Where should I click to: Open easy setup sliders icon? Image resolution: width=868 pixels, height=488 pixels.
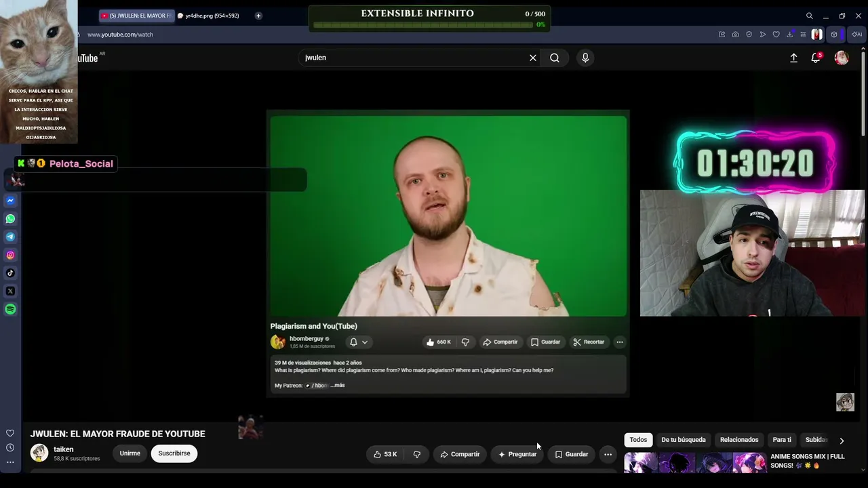[803, 35]
